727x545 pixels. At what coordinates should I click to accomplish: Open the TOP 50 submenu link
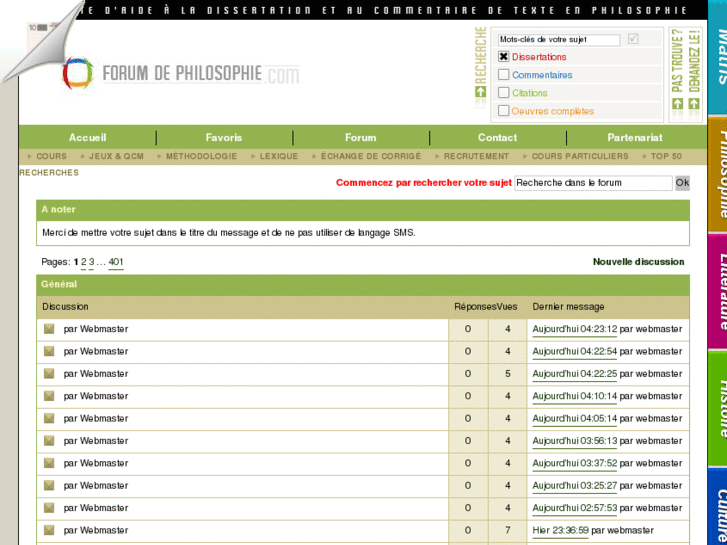point(666,156)
